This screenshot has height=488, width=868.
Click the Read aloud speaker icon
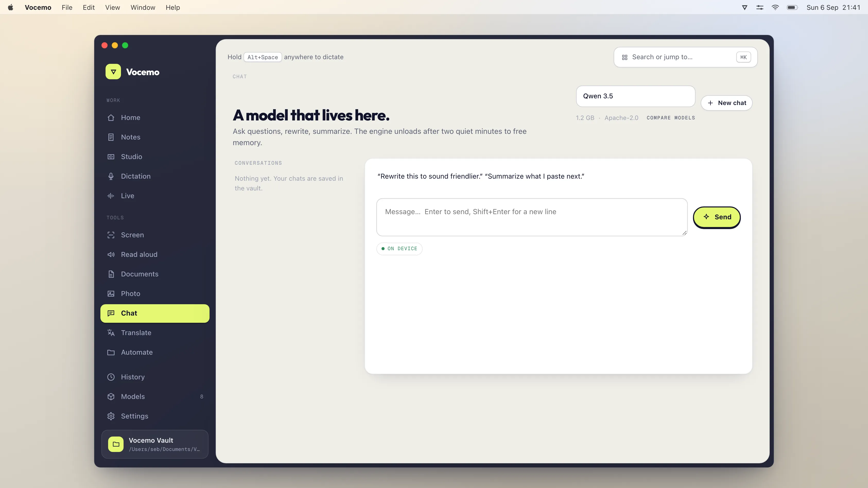[x=111, y=255]
